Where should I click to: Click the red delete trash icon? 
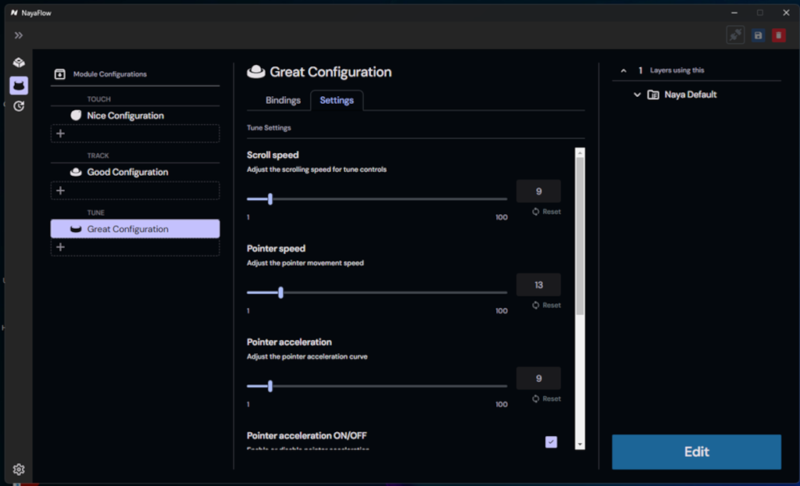tap(779, 35)
